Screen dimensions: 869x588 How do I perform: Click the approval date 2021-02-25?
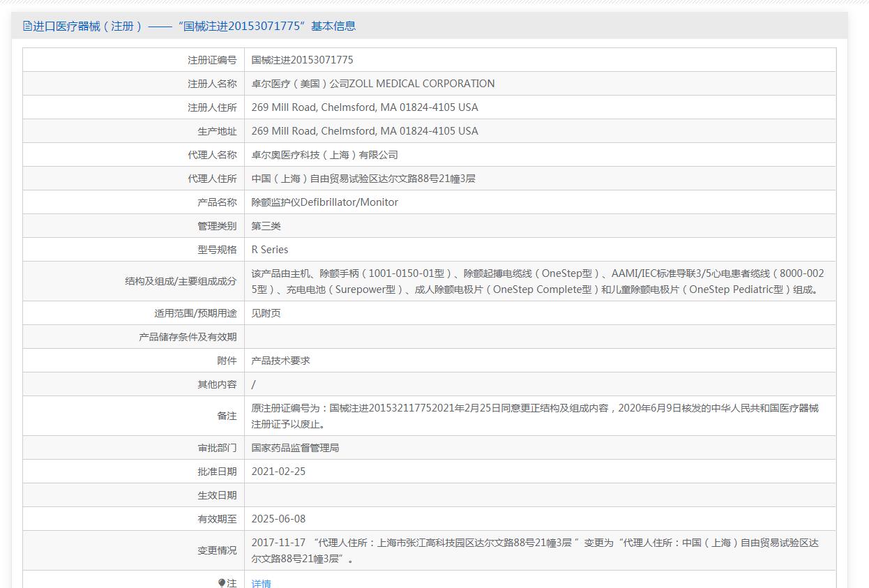278,472
